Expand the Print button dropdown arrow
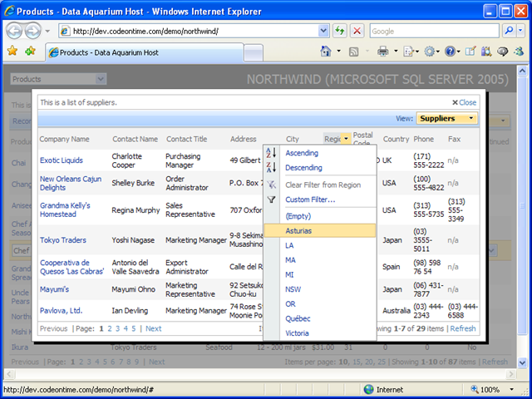Viewport: 532px width, 399px height. pos(396,52)
